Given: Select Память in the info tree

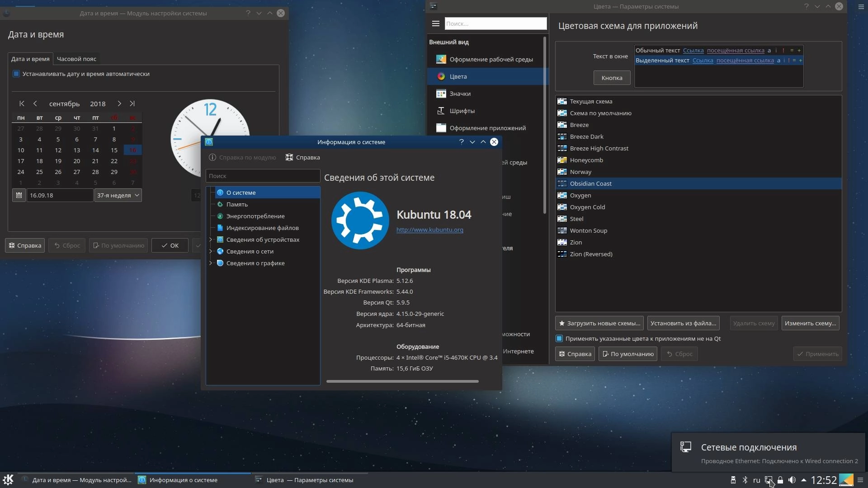Looking at the screenshot, I should point(267,204).
